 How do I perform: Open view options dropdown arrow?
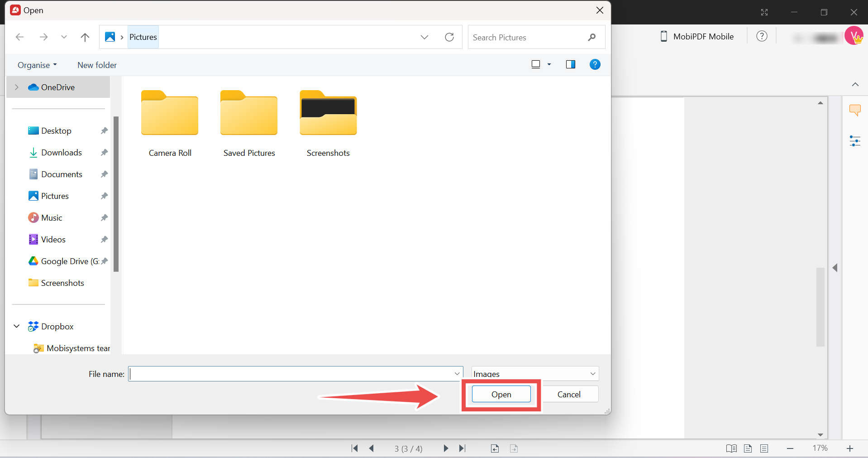pos(549,64)
